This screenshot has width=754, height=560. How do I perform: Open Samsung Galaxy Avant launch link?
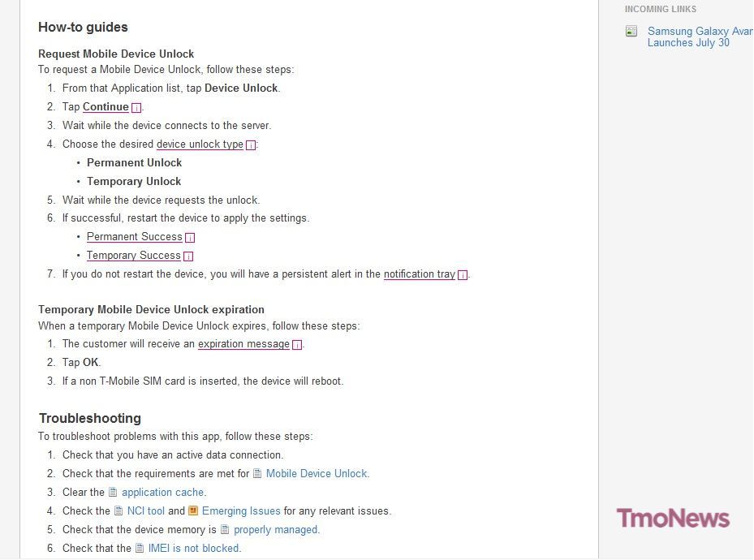(x=699, y=37)
